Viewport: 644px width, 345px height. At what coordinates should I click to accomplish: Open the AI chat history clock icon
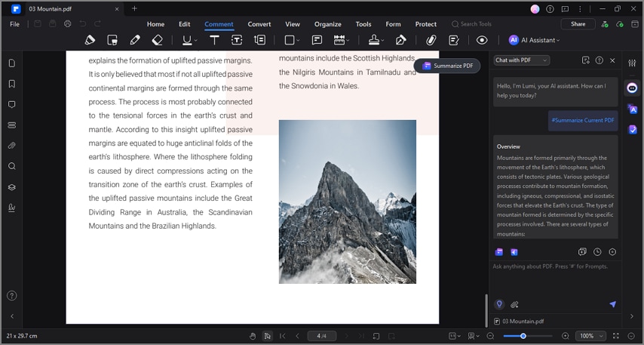point(597,252)
